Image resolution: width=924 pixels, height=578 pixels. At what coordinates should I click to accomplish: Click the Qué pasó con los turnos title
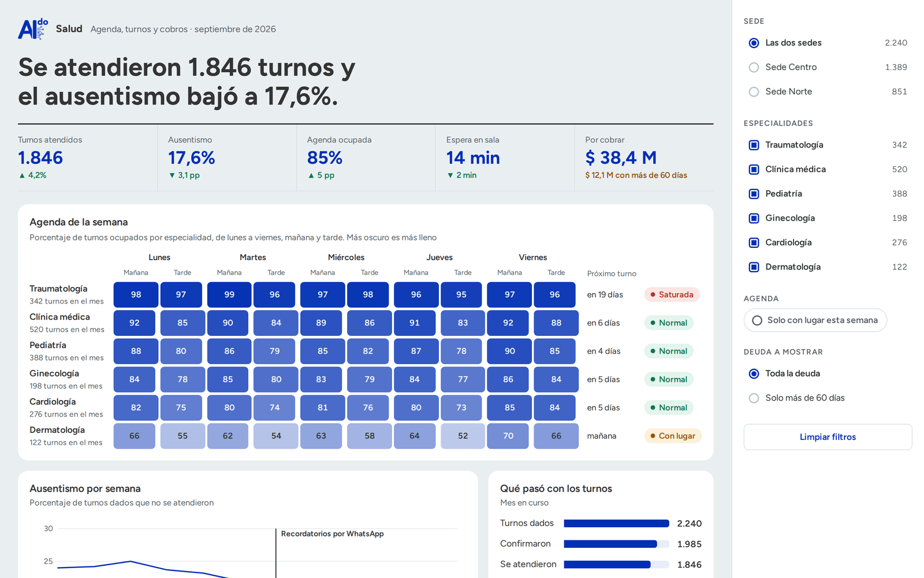(556, 488)
